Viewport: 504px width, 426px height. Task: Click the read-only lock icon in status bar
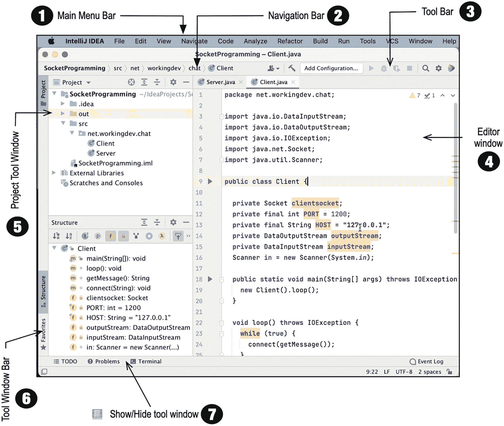[450, 372]
